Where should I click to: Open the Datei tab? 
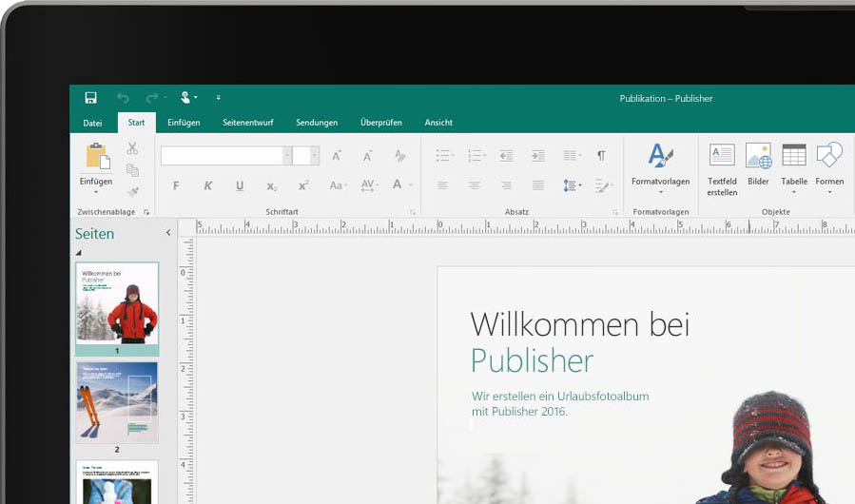(x=92, y=123)
